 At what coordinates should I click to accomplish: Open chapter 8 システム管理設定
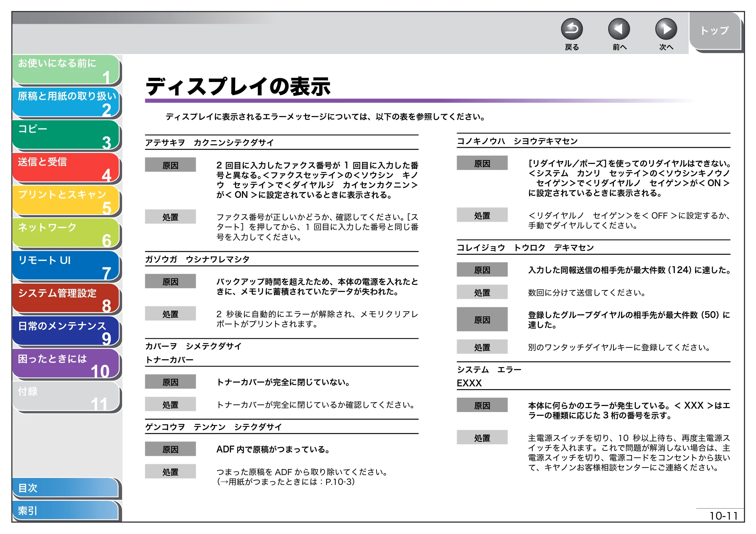[x=66, y=299]
